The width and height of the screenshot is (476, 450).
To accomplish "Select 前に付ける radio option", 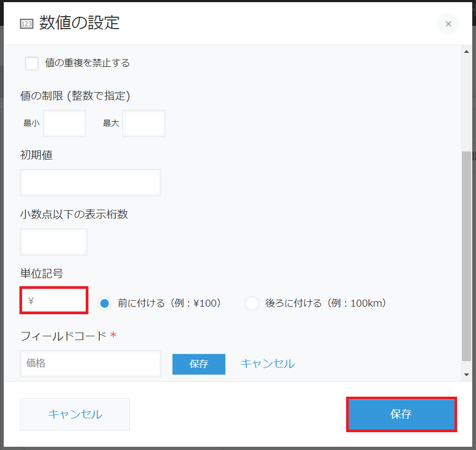I will coord(105,303).
